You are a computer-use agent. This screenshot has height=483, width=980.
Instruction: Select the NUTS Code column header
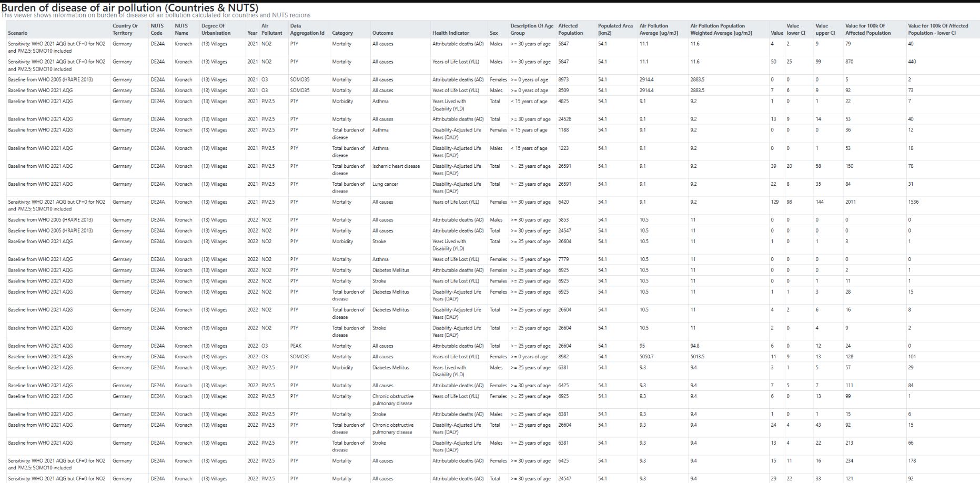(157, 29)
